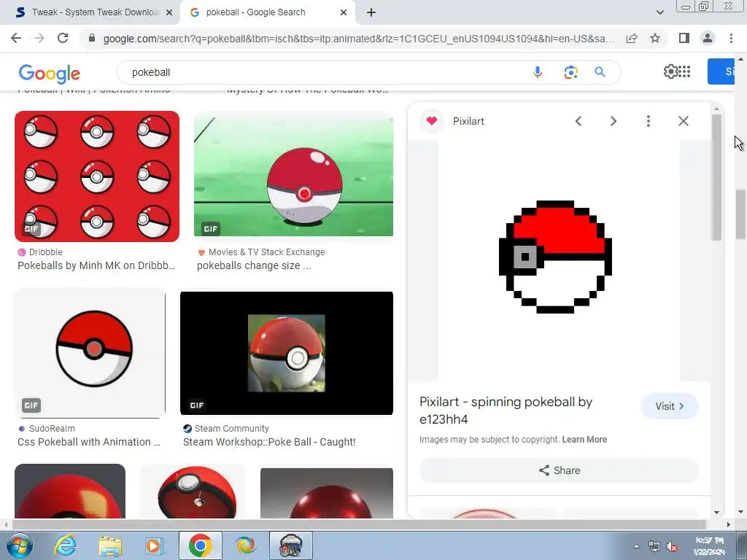Image resolution: width=747 pixels, height=560 pixels.
Task: Open Google quick settings gear
Action: point(670,71)
